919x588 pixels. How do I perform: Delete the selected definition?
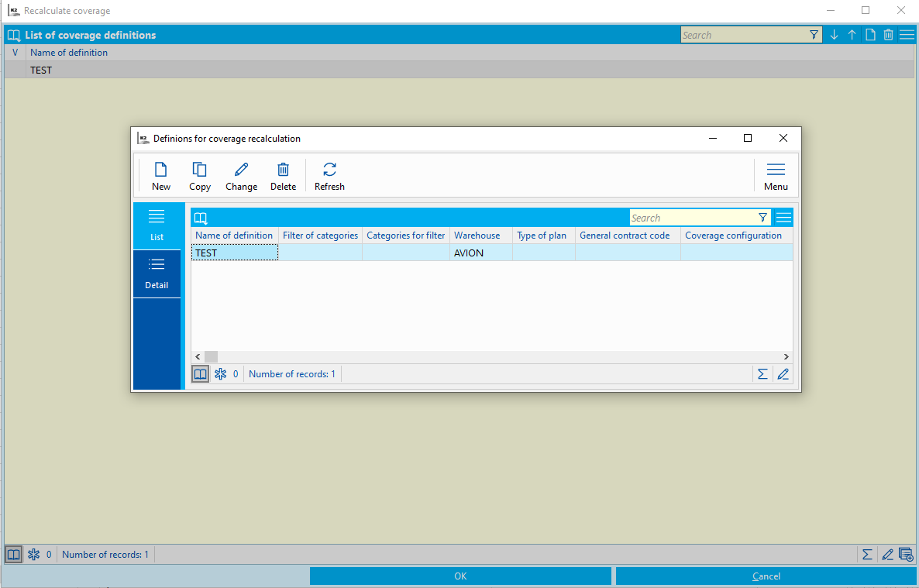pyautogui.click(x=283, y=177)
